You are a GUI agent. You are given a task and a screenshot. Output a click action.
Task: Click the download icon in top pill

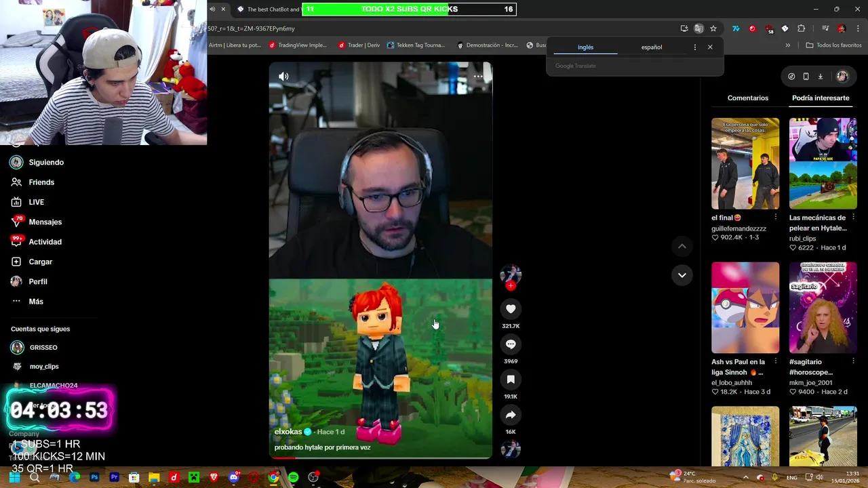(x=820, y=77)
